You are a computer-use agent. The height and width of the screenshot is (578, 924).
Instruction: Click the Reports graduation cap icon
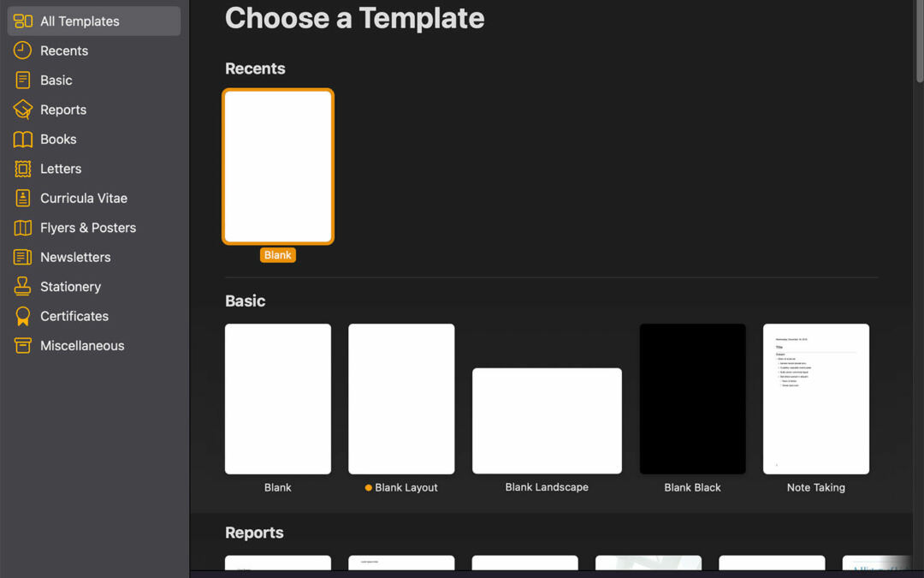coord(23,110)
